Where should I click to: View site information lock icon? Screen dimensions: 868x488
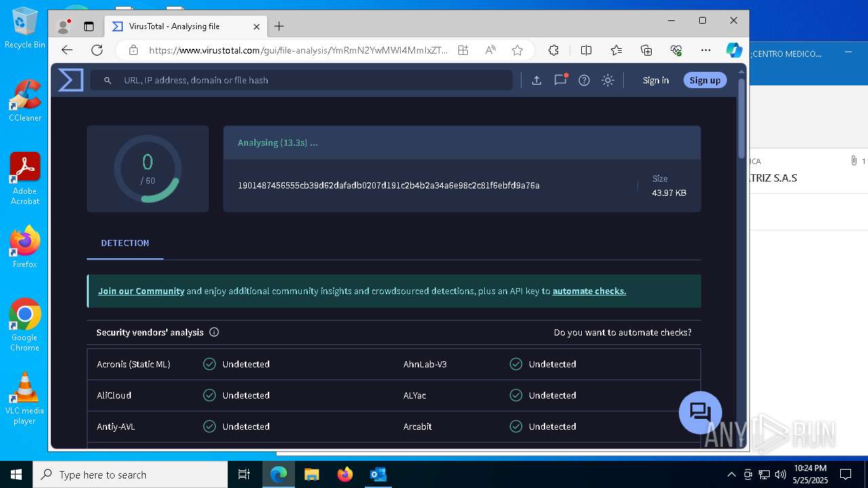(x=134, y=50)
